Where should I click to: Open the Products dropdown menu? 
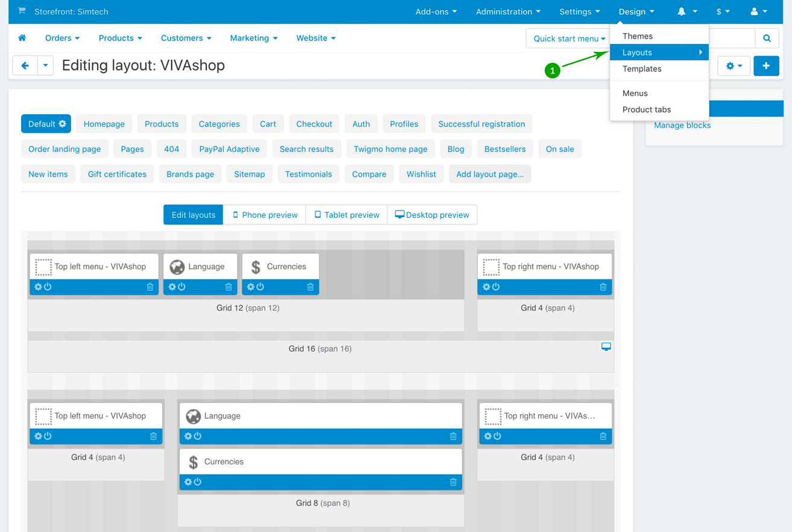[120, 38]
